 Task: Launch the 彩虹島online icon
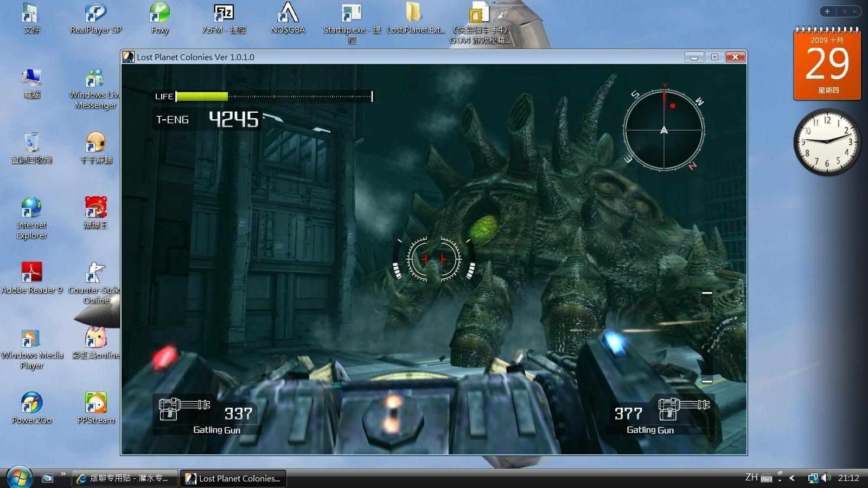(x=95, y=343)
